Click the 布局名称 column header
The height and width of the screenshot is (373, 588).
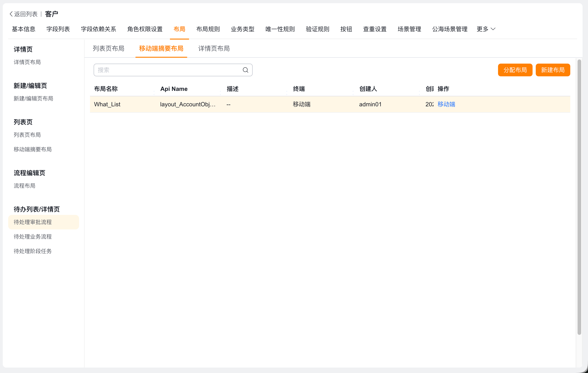tap(106, 89)
